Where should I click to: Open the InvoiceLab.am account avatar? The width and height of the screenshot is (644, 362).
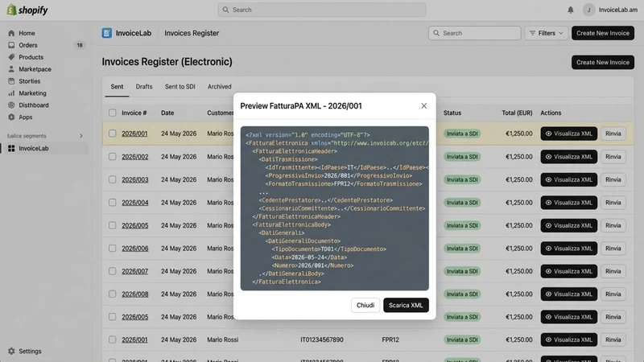588,10
